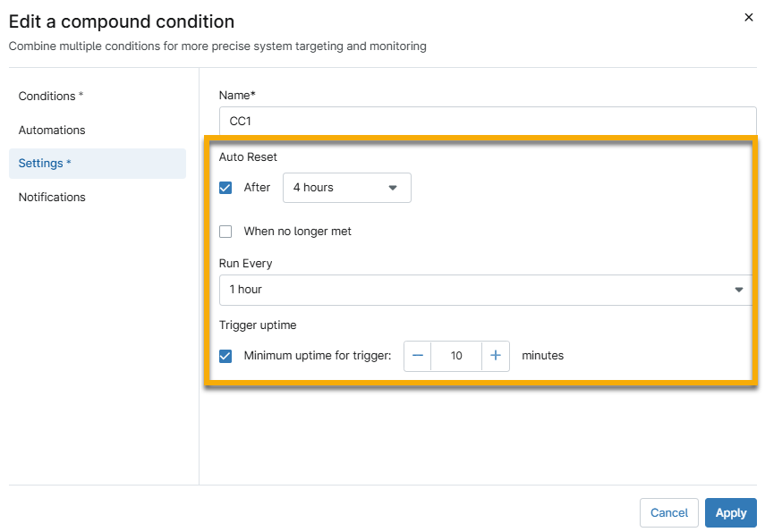Cancel editing the compound condition
This screenshot has height=532, width=765.
pos(668,512)
